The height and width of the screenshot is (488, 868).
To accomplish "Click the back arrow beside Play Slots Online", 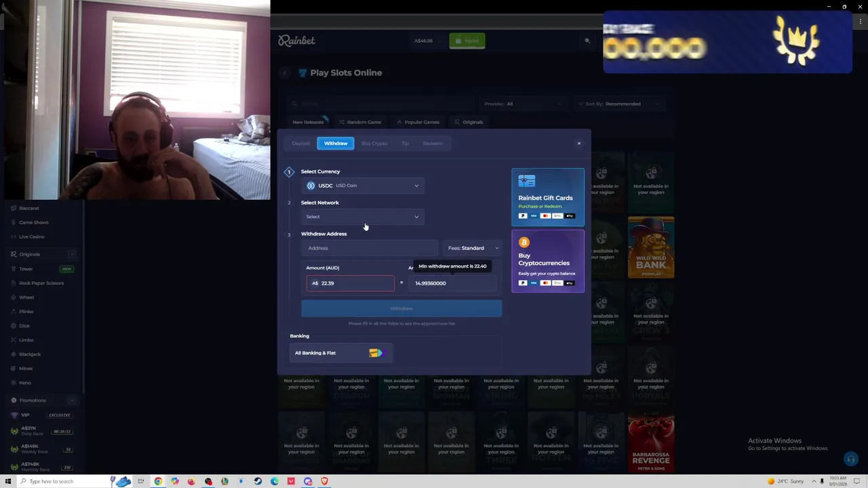I will [x=285, y=73].
